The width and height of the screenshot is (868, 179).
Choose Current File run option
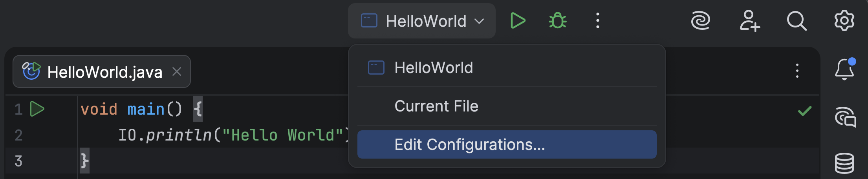coord(436,106)
